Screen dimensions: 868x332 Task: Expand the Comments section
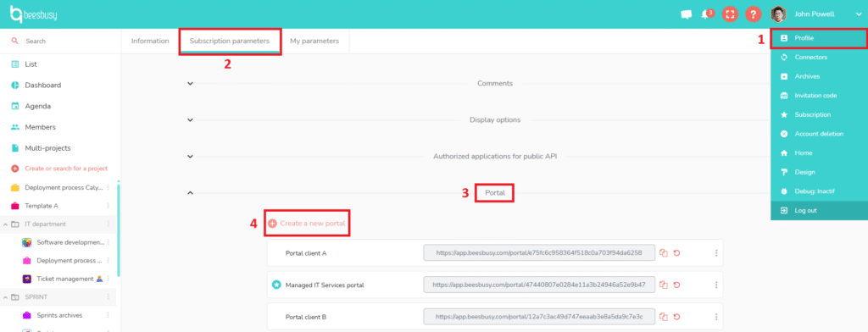[x=190, y=84]
